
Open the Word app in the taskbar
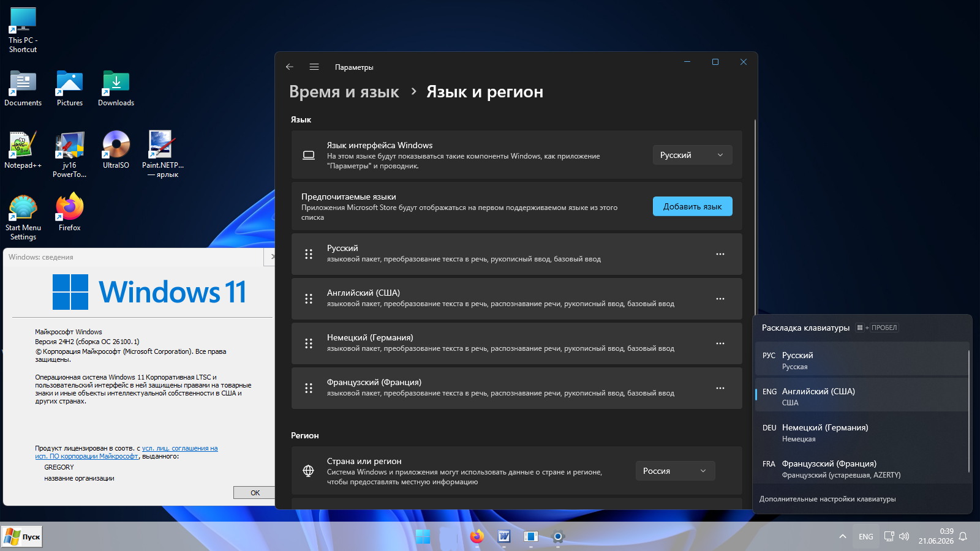pos(503,537)
